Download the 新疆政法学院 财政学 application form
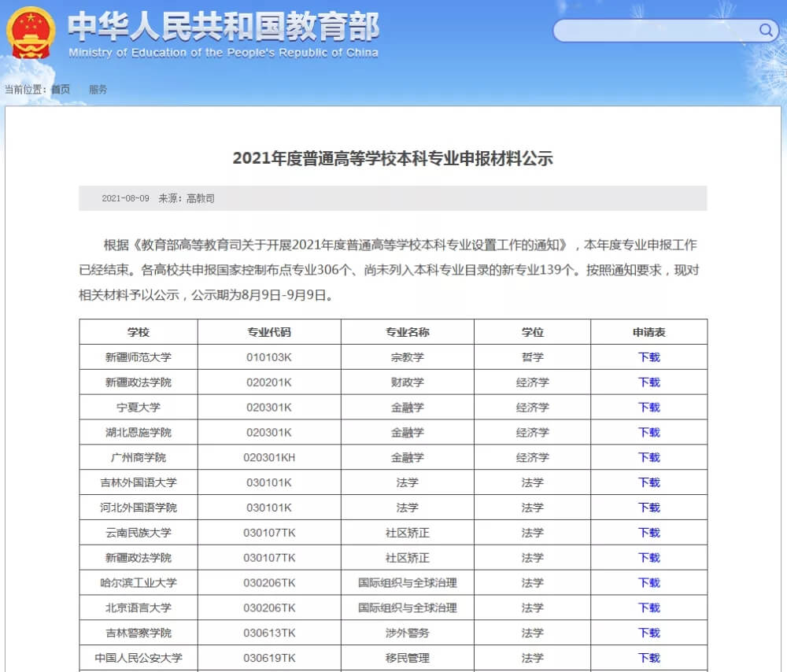Viewport: 787px width, 672px height. pyautogui.click(x=648, y=382)
